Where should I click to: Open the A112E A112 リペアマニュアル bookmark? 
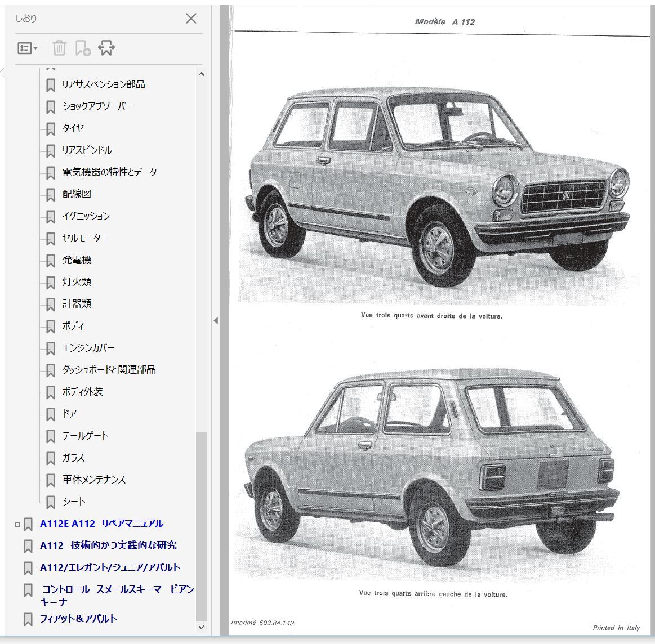tap(101, 524)
